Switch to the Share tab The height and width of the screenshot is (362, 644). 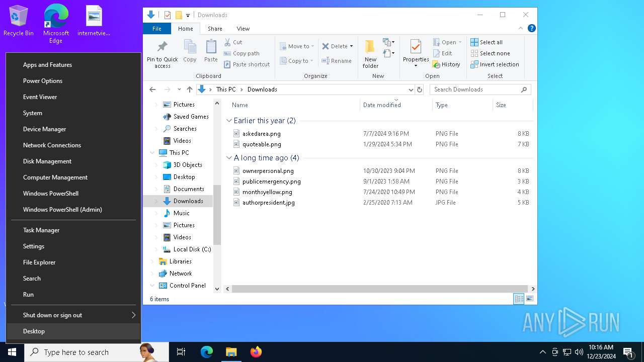(x=215, y=29)
